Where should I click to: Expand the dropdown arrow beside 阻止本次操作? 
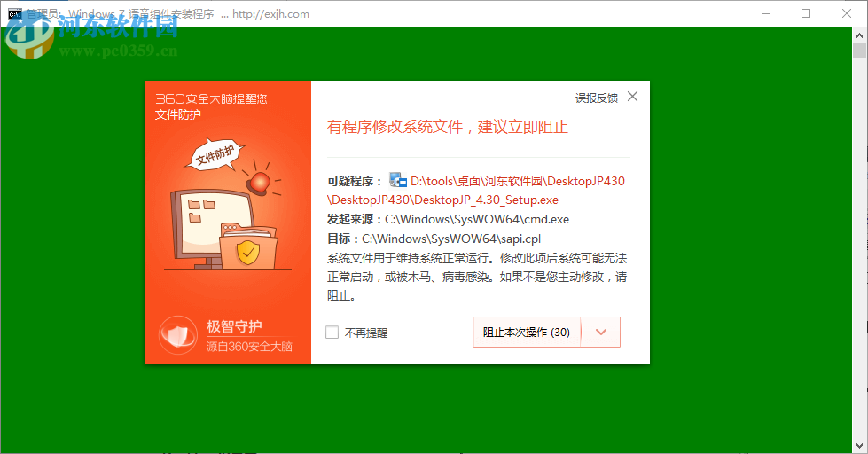coord(601,333)
